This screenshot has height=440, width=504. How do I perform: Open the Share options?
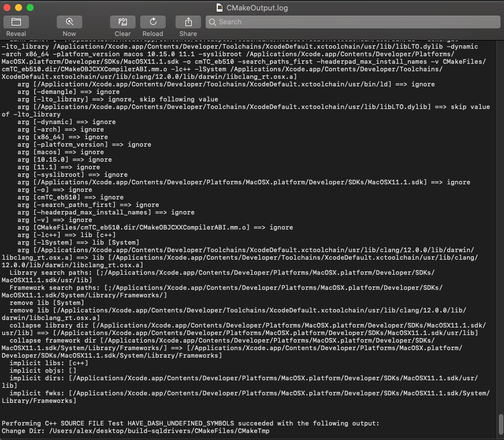188,23
